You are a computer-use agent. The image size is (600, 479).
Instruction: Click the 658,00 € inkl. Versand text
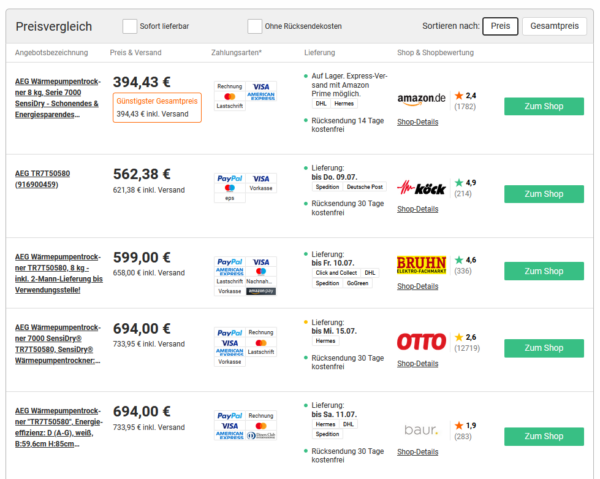(x=149, y=273)
